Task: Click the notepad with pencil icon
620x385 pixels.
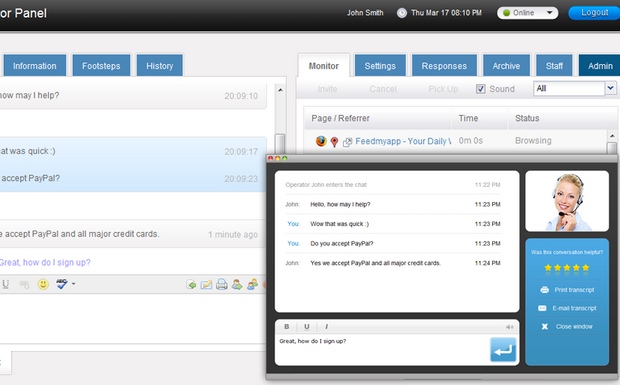Action: click(206, 284)
